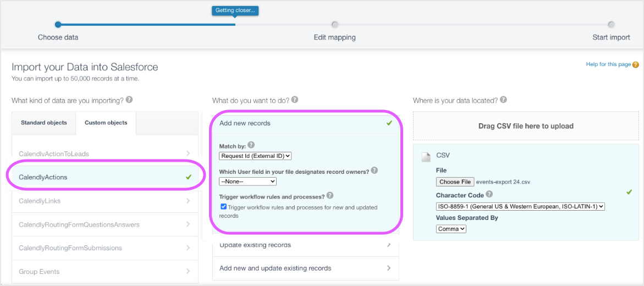Image resolution: width=644 pixels, height=286 pixels.
Task: Open the Values Separated By dropdown
Action: (x=451, y=229)
